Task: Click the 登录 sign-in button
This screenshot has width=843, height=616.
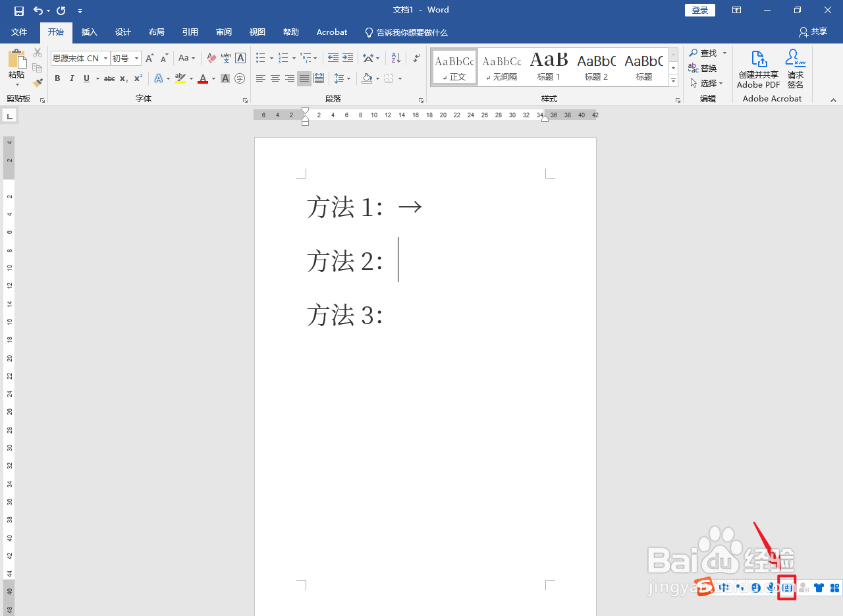Action: [699, 10]
